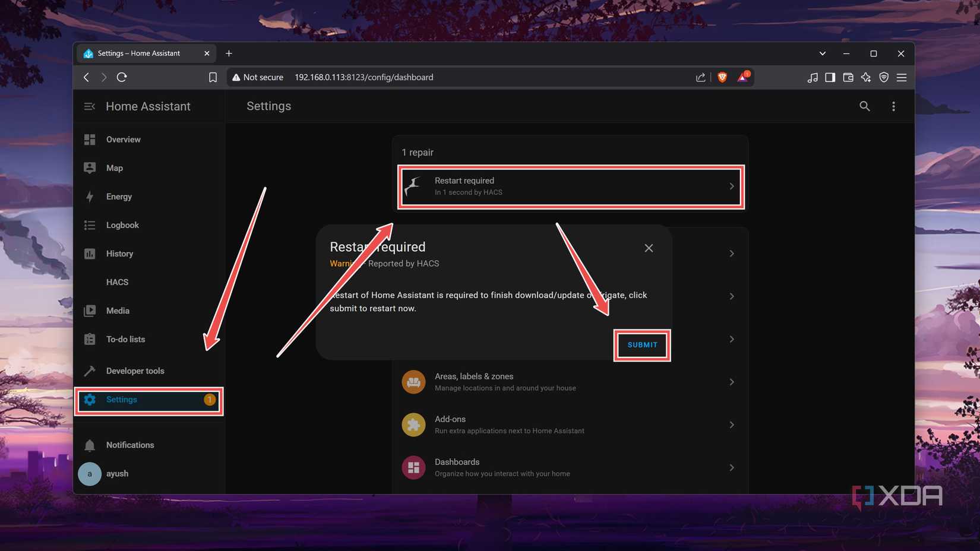The width and height of the screenshot is (980, 551).
Task: Open the Restart required repair item
Action: pos(570,186)
